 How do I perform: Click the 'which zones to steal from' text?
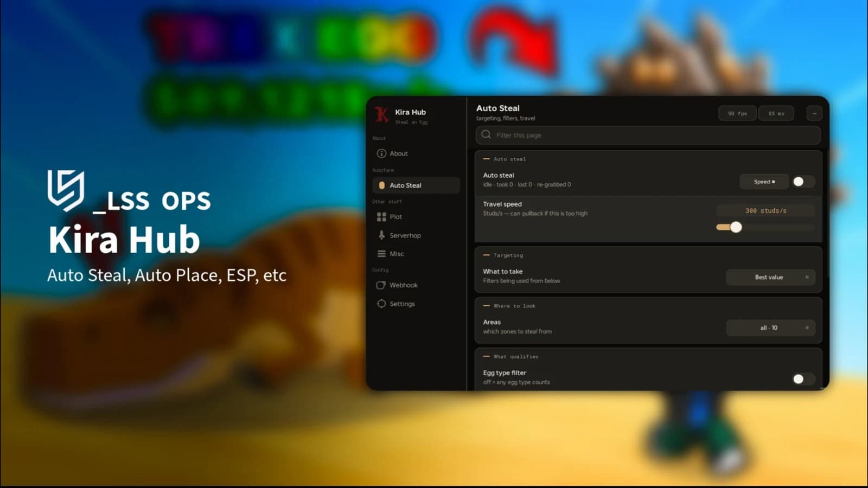pos(517,331)
